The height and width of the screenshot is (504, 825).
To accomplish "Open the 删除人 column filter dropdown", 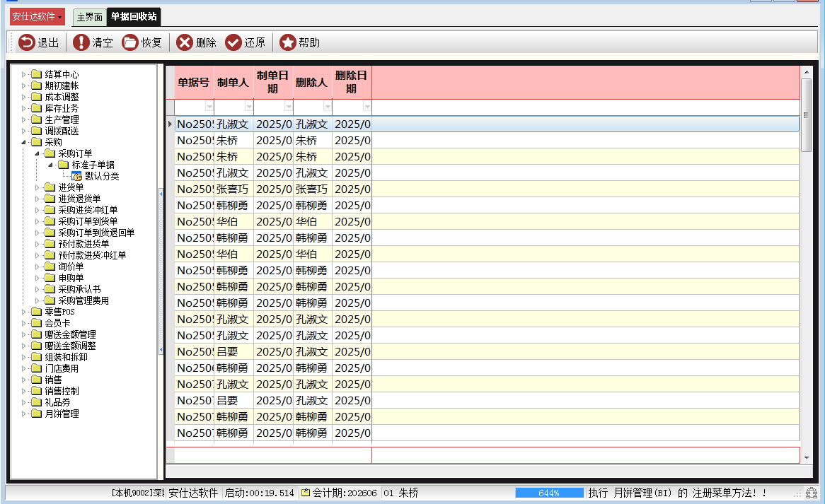I will 328,107.
